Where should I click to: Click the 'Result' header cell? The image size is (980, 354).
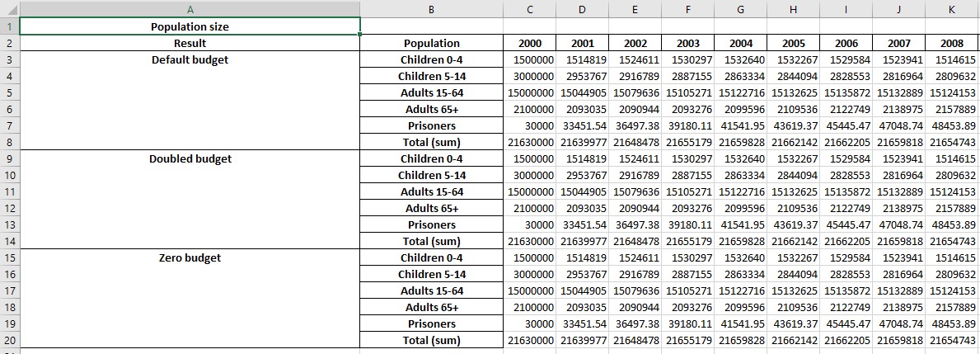pos(190,43)
